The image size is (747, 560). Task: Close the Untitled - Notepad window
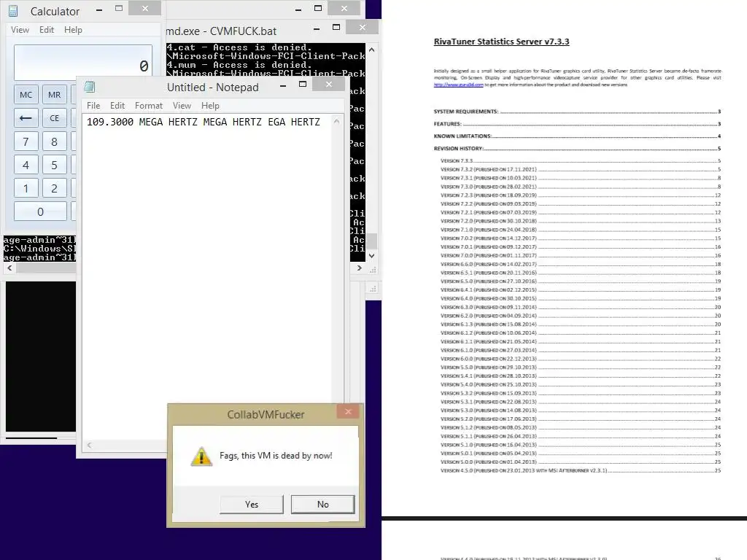[329, 85]
